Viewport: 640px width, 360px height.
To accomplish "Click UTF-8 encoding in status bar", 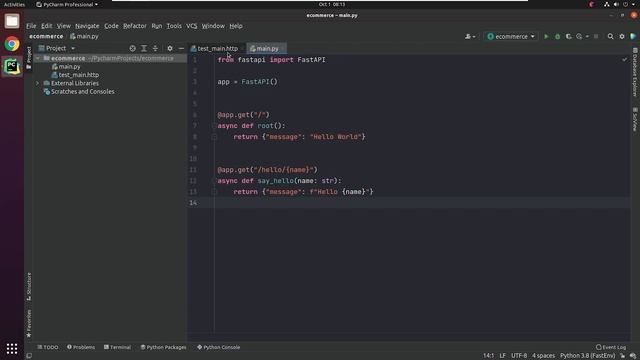I will pos(519,356).
